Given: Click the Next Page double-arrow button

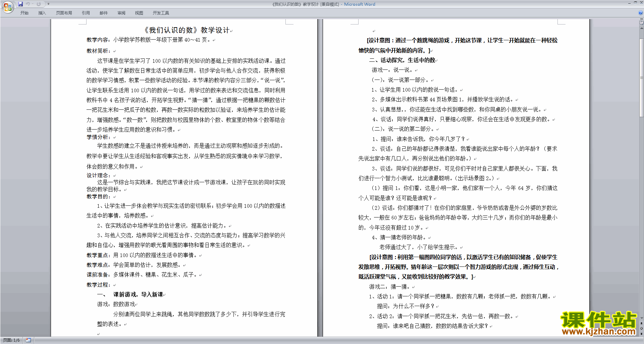Looking at the screenshot, I should coord(642,334).
